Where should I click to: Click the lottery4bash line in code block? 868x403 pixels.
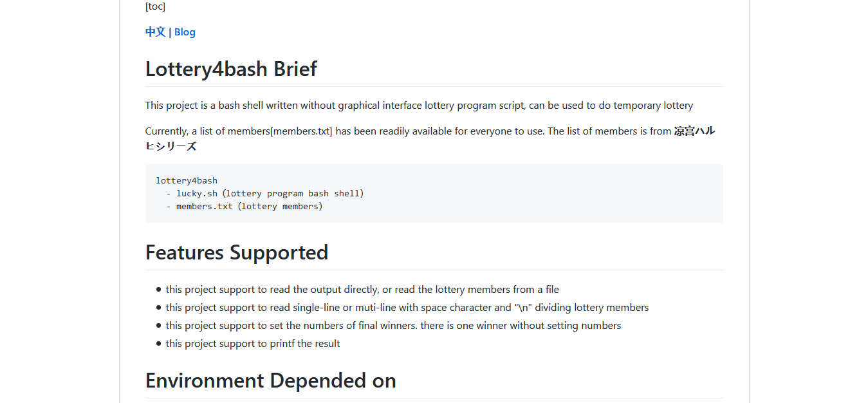pos(187,181)
